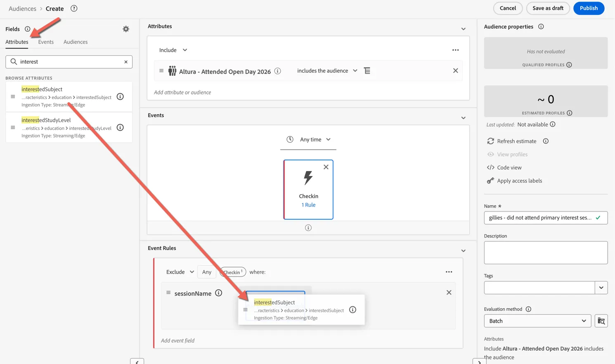The height and width of the screenshot is (364, 615).
Task: Open the includes the audience dropdown
Action: 327,70
